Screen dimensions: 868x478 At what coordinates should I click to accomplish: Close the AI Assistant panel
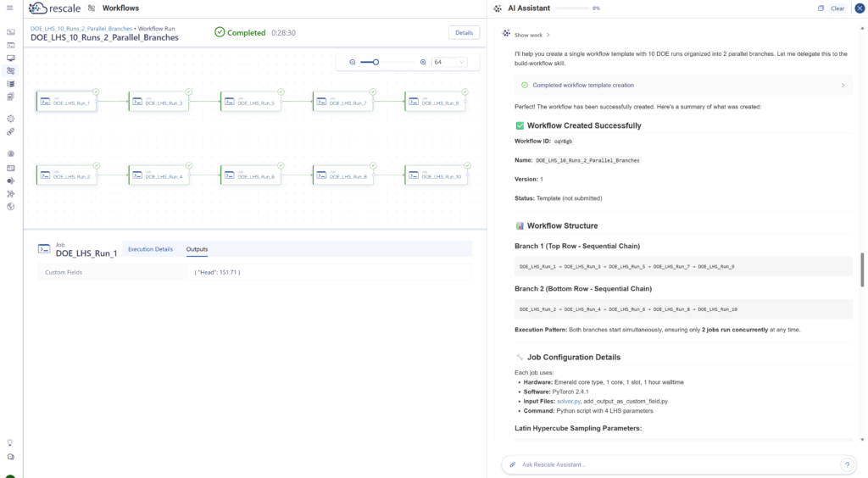click(x=860, y=8)
